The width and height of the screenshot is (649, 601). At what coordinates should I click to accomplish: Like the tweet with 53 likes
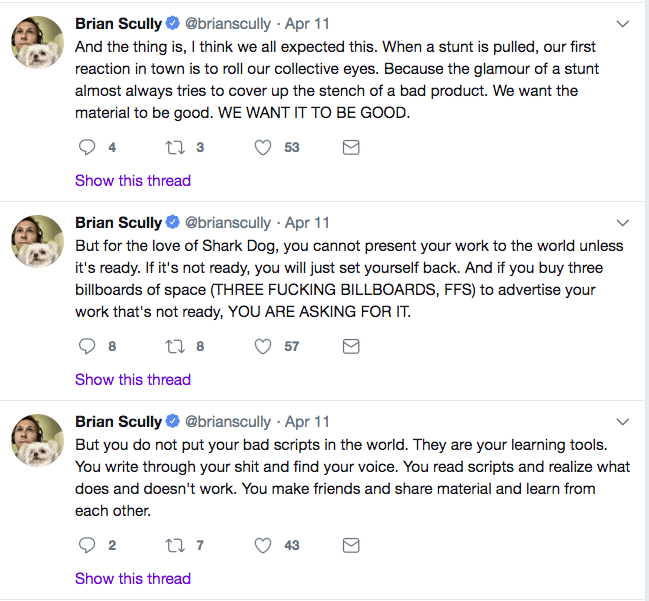[263, 147]
